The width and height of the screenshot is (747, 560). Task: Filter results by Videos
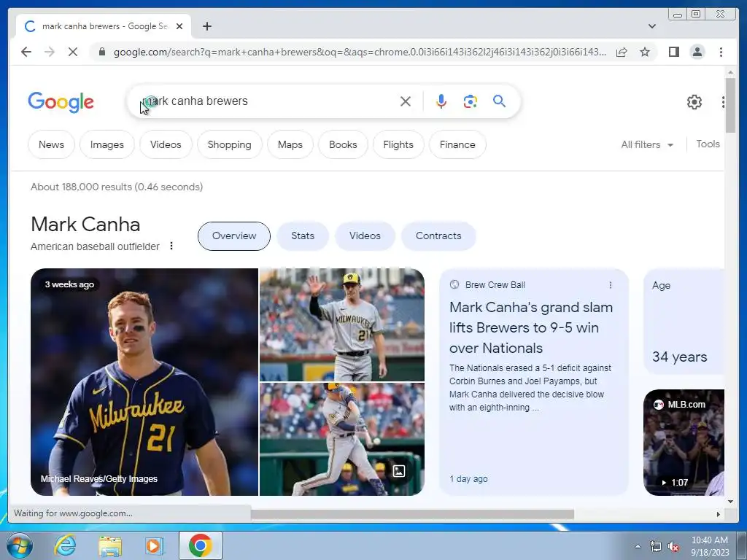coord(166,144)
